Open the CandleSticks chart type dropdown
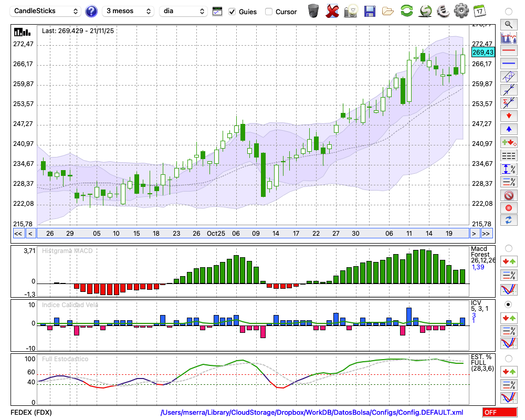Image resolution: width=525 pixels, height=420 pixels. [46, 11]
